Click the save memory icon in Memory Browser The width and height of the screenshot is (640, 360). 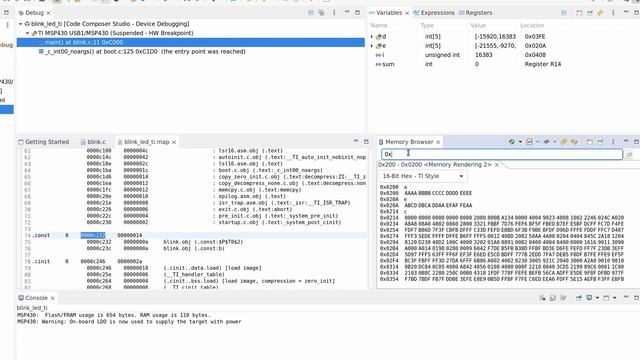(529, 142)
